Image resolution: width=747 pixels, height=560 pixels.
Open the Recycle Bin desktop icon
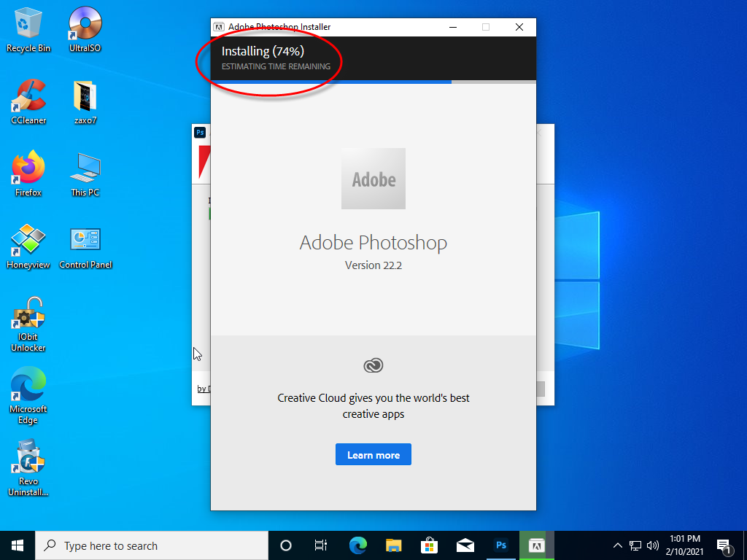click(28, 29)
